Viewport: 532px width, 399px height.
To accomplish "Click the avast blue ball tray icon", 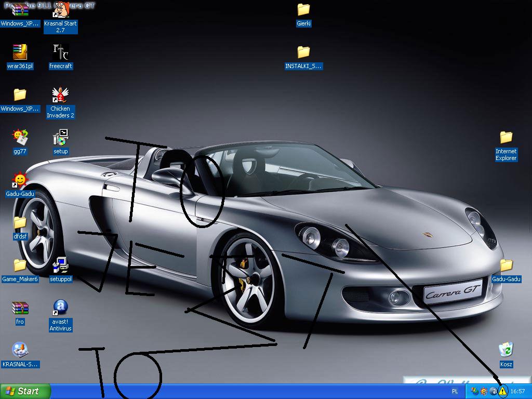I will pyautogui.click(x=494, y=391).
